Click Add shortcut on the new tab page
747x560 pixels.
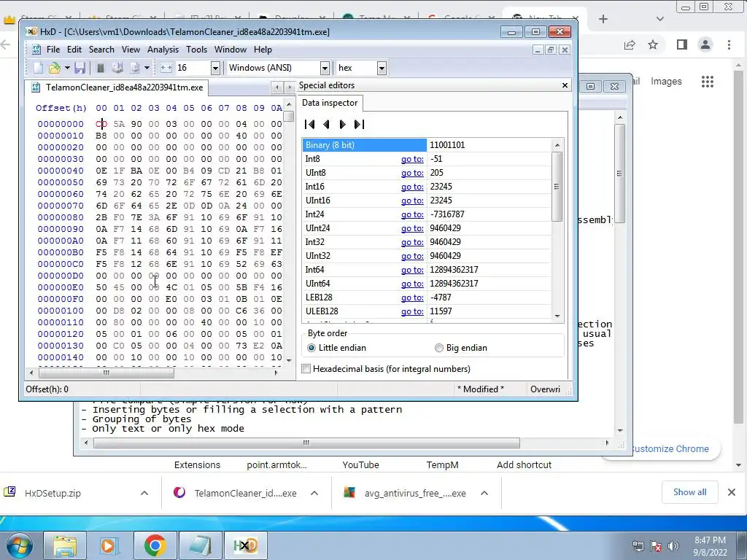click(524, 464)
